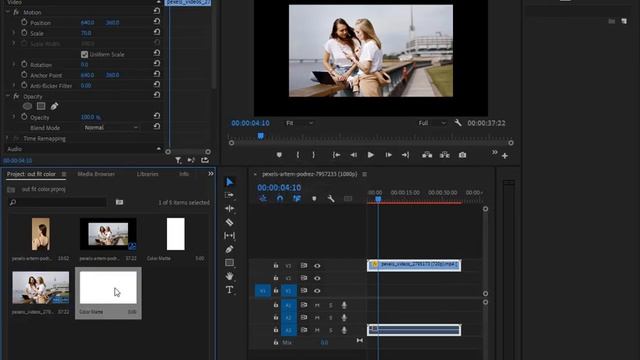Open the Blend Mode Normal dropdown

111,127
